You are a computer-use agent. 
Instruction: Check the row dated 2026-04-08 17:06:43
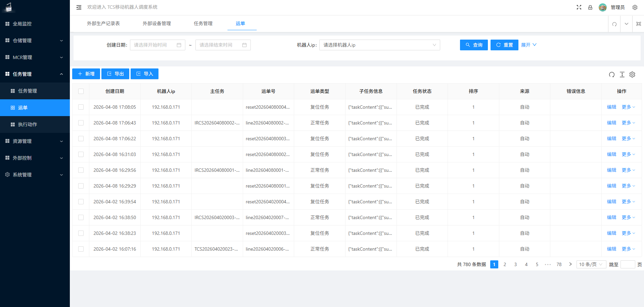tap(81, 123)
